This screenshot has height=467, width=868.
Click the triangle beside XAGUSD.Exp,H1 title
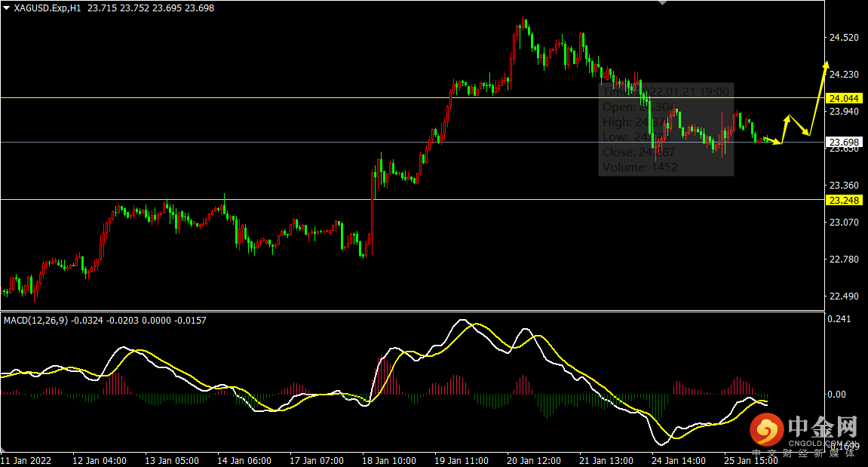click(x=6, y=8)
